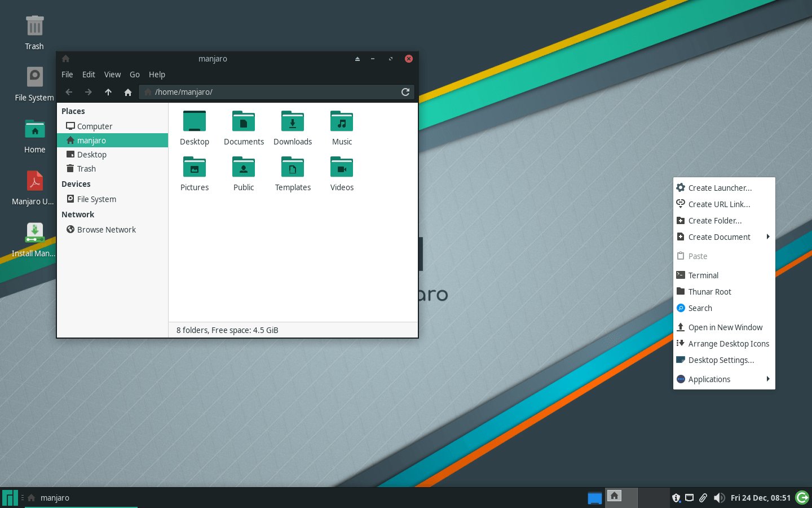
Task: Select the File System desktop icon
Action: (x=34, y=84)
